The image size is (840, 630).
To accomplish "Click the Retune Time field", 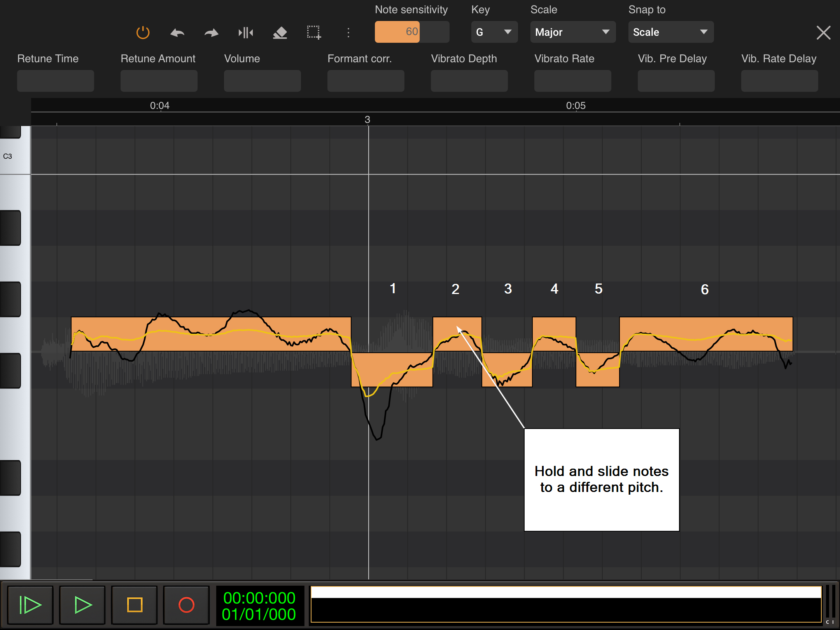I will click(55, 81).
